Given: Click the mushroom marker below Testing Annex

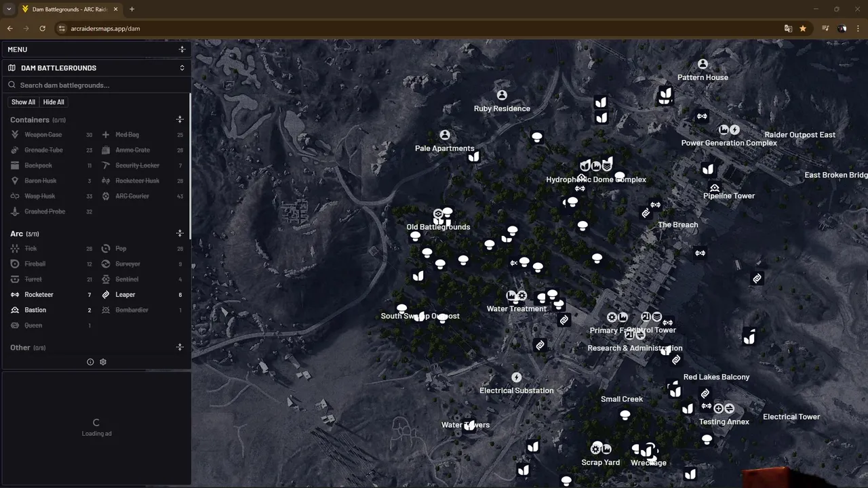Looking at the screenshot, I should click(x=707, y=440).
